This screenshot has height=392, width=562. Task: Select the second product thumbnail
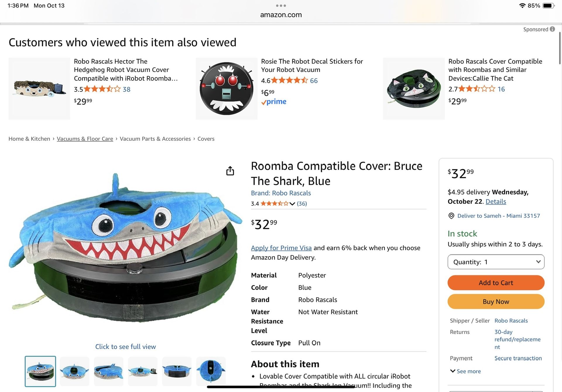(74, 371)
